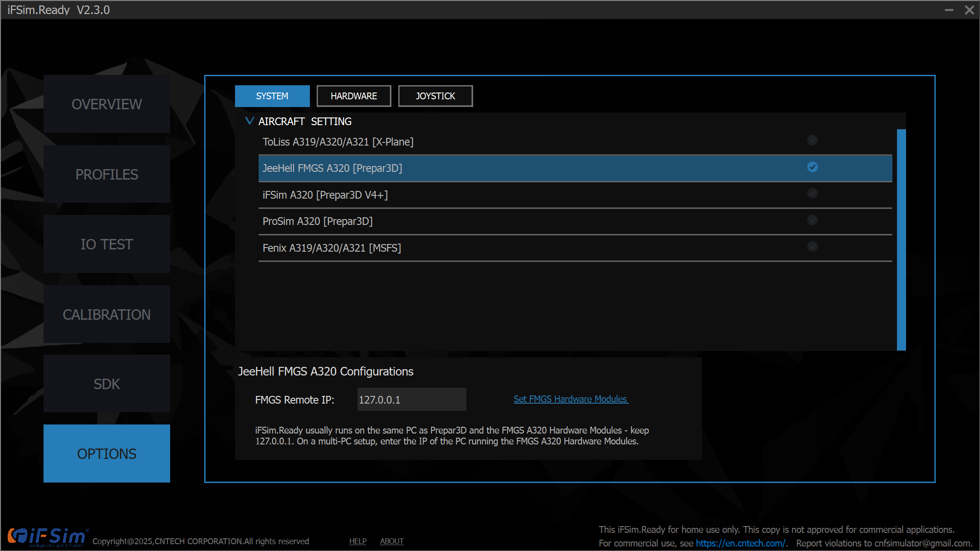Screen dimensions: 980x551
Task: Click the aircraft list vertical scrollbar
Action: [x=902, y=240]
